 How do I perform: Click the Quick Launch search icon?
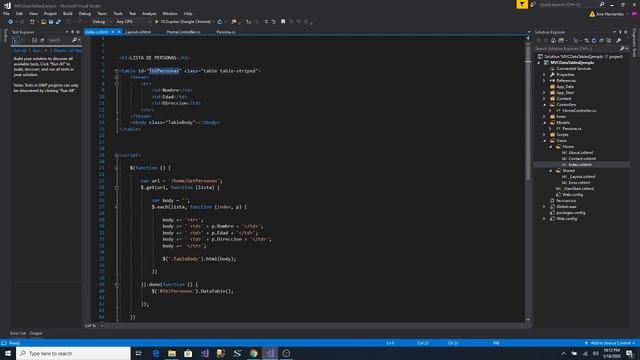(x=602, y=4)
